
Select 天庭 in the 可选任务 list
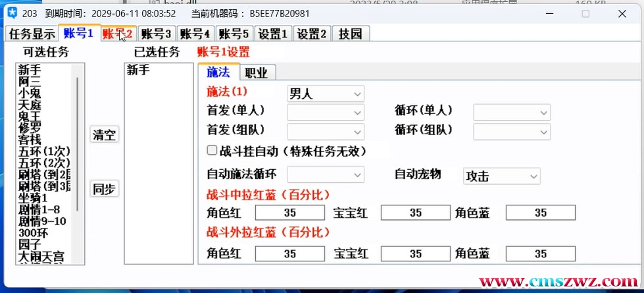point(30,104)
